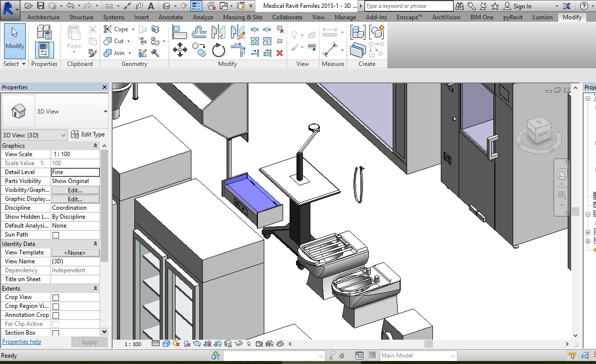The width and height of the screenshot is (596, 364).
Task: Activate the Rotate tool
Action: (218, 50)
